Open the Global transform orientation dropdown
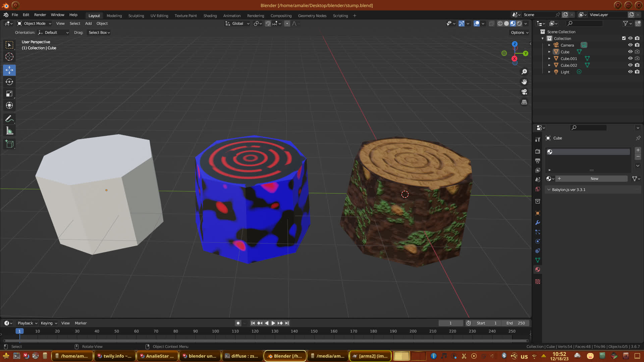The image size is (644, 362). pos(237,23)
